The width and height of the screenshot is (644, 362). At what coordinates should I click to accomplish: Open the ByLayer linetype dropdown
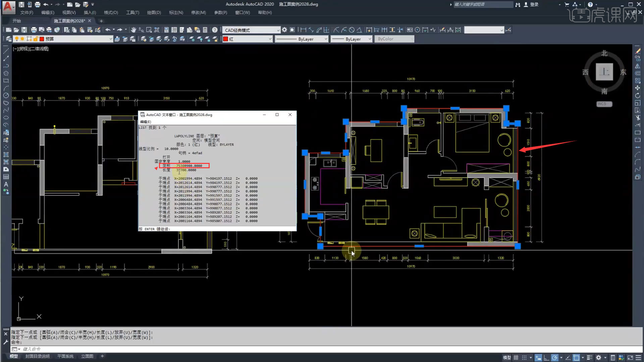pyautogui.click(x=302, y=39)
